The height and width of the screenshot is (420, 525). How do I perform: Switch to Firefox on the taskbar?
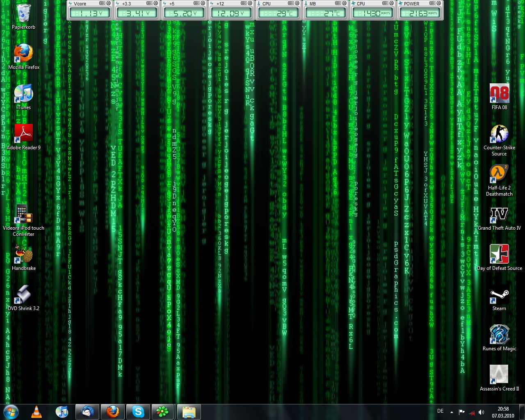[113, 412]
